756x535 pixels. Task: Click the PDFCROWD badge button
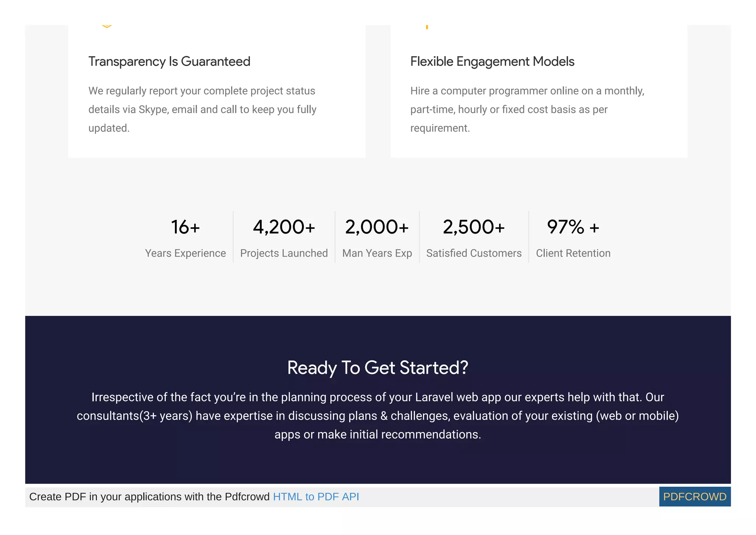[695, 497]
